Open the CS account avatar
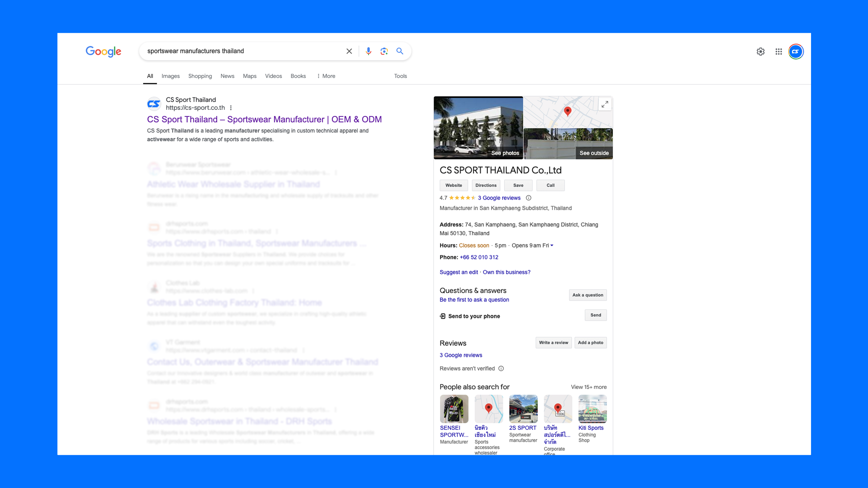Screen dimensions: 868x488 796,52
